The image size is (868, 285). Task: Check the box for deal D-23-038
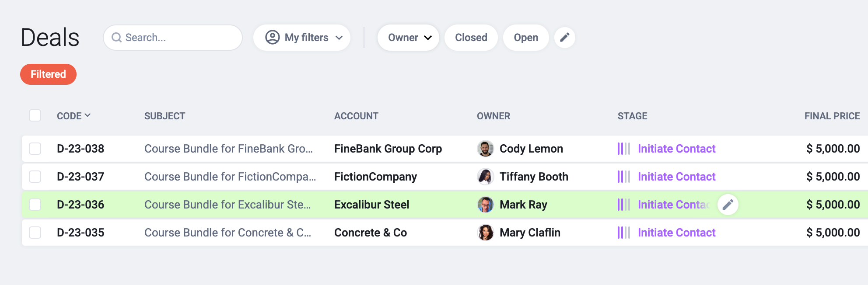pos(35,149)
